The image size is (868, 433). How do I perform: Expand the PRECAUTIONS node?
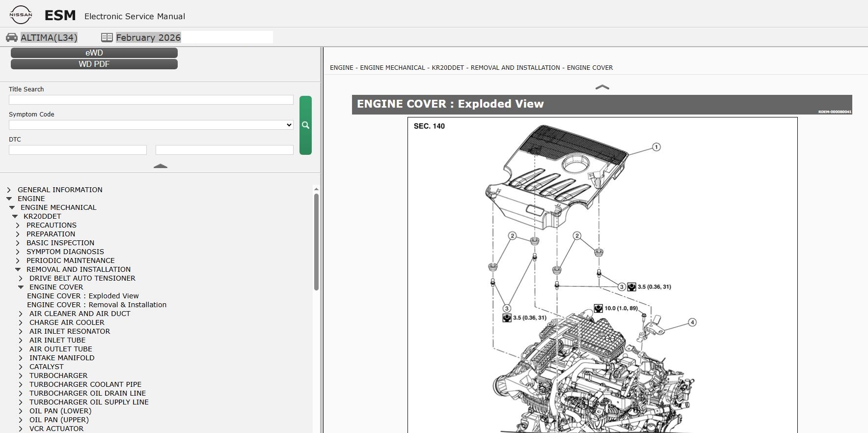pos(18,225)
